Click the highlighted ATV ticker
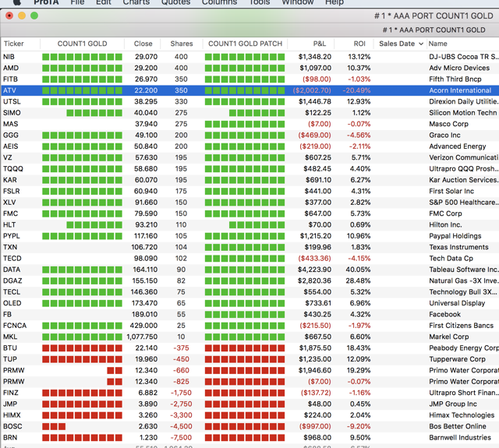The height and width of the screenshot is (448, 499). [x=9, y=90]
